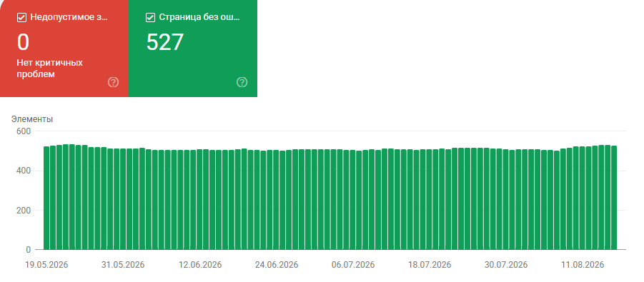Click the 527 value on green card

[x=165, y=42]
